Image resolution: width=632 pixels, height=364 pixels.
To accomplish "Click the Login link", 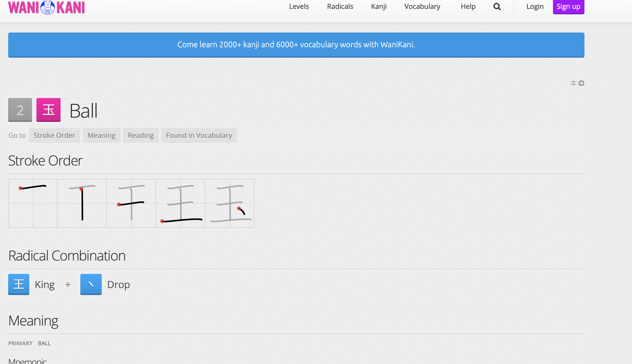I will click(535, 6).
